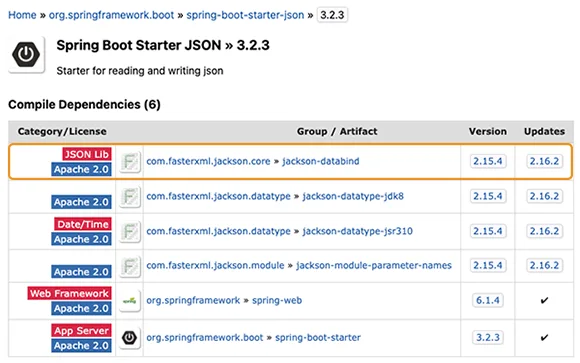
Task: Open org.springframework.boot group in spring-boot-starter row
Action: pyautogui.click(x=205, y=337)
